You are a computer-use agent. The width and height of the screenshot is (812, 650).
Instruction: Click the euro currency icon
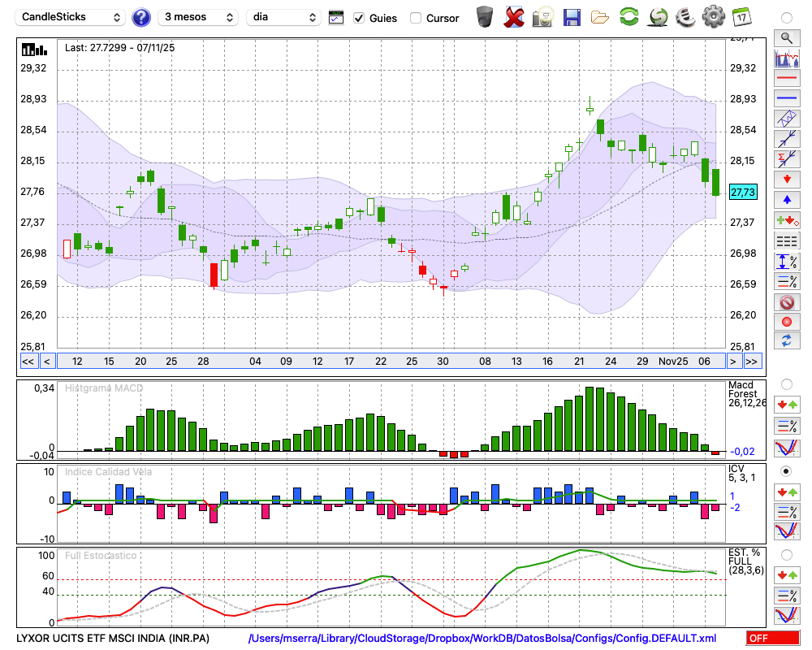686,16
